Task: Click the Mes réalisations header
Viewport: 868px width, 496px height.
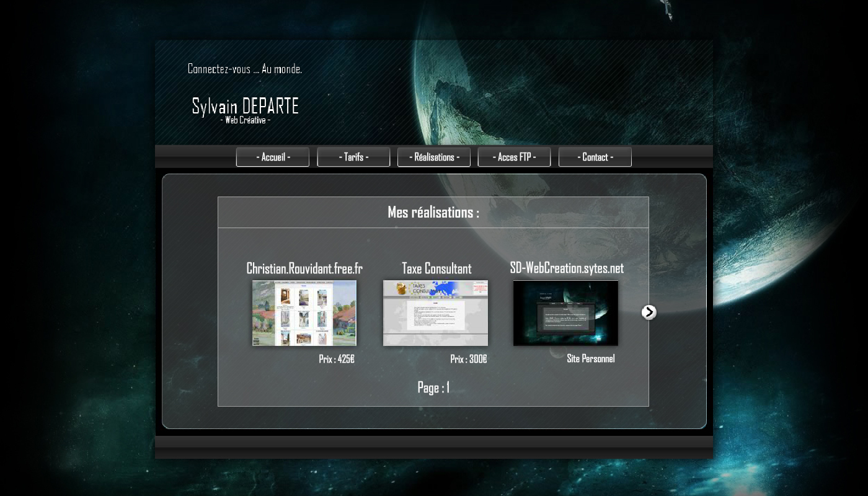Action: (x=433, y=211)
